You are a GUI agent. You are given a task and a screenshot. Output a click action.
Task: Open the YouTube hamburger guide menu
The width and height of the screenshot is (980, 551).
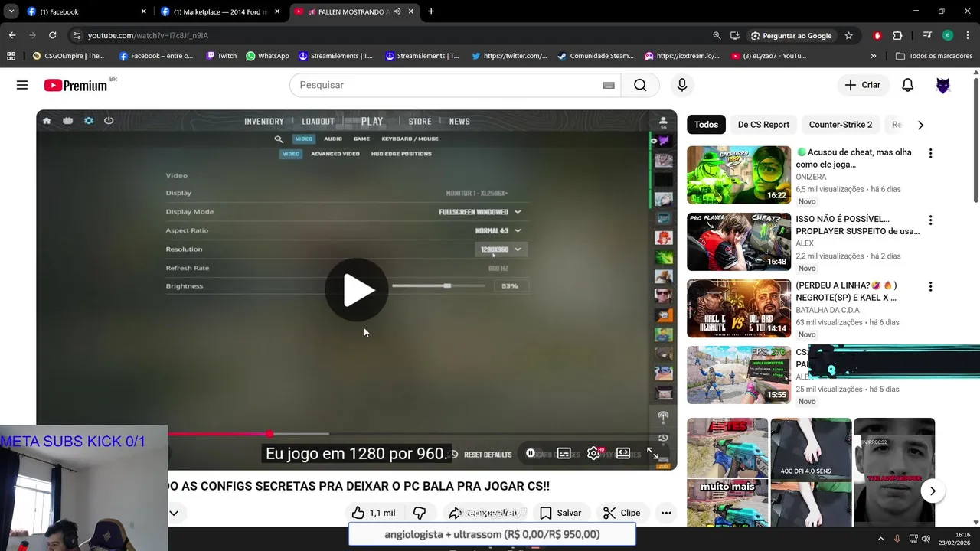(x=22, y=85)
